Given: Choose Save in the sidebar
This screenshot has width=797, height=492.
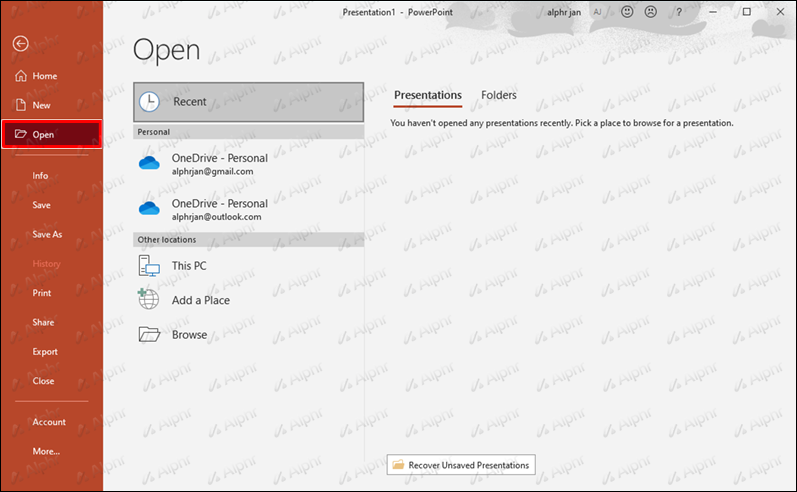Looking at the screenshot, I should (x=51, y=205).
